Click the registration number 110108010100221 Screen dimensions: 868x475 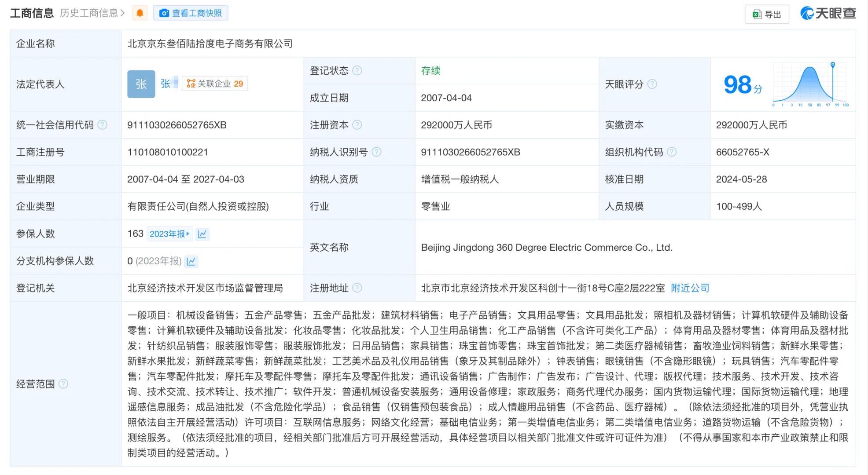click(x=168, y=152)
